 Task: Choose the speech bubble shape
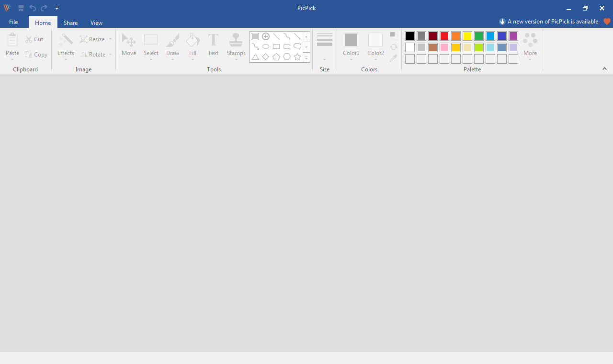click(x=297, y=46)
